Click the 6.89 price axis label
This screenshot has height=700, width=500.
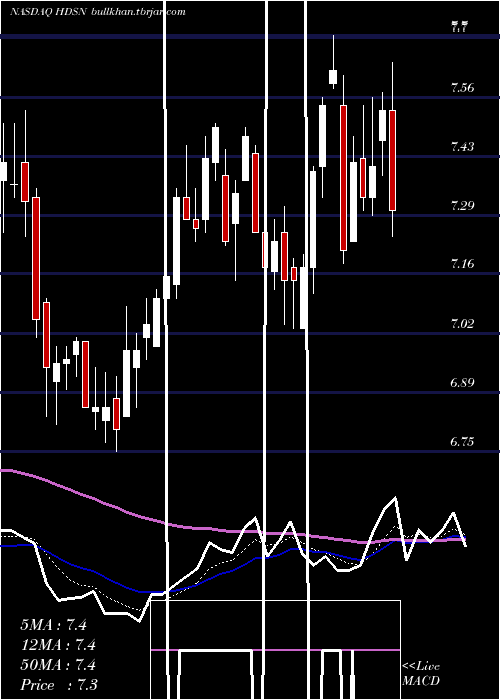(462, 383)
